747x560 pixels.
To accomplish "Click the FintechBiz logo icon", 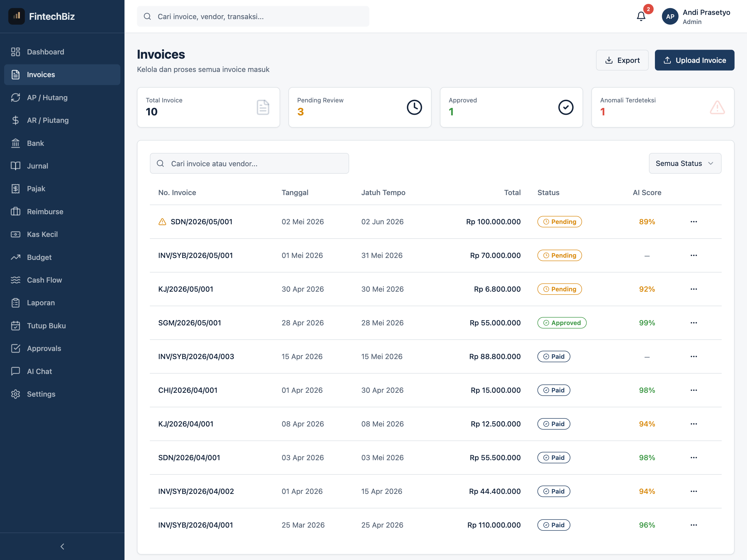I will point(17,16).
